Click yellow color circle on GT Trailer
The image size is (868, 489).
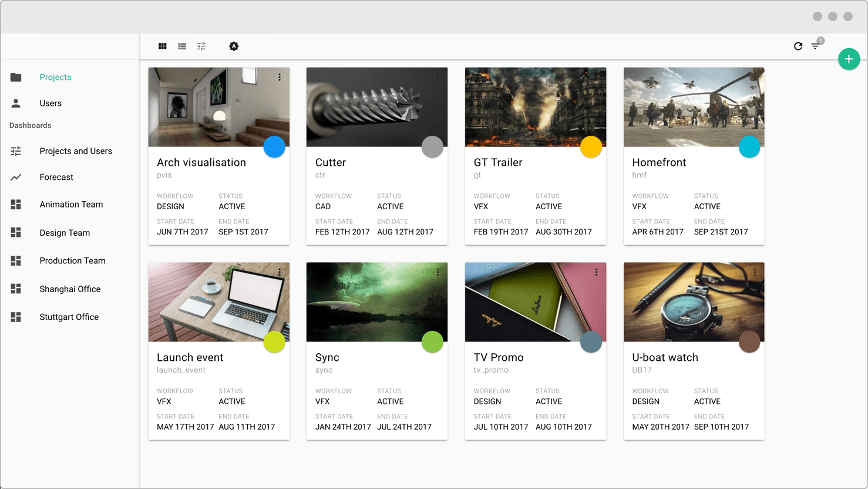pyautogui.click(x=591, y=147)
